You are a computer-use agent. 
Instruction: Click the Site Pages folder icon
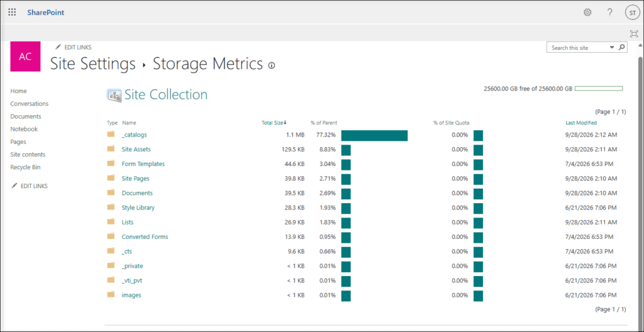111,178
